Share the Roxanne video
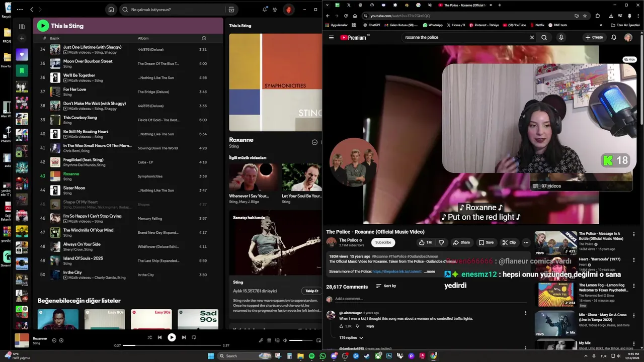Screen dimensions: 644x362 tap(461, 242)
